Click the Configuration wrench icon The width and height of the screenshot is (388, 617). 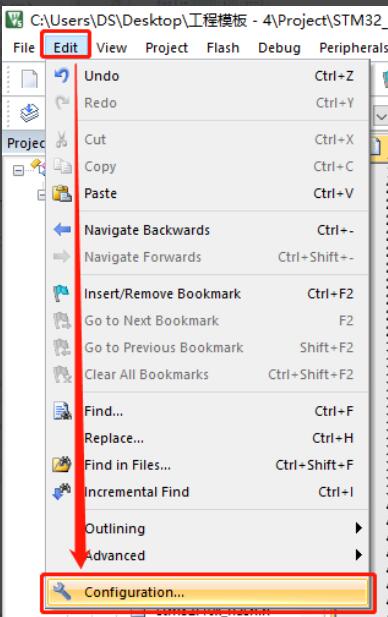62,591
